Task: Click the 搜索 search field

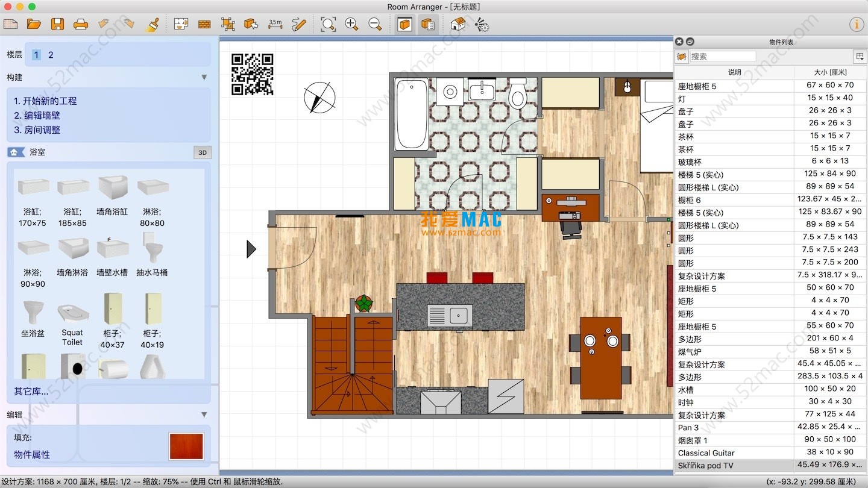Action: tap(722, 56)
